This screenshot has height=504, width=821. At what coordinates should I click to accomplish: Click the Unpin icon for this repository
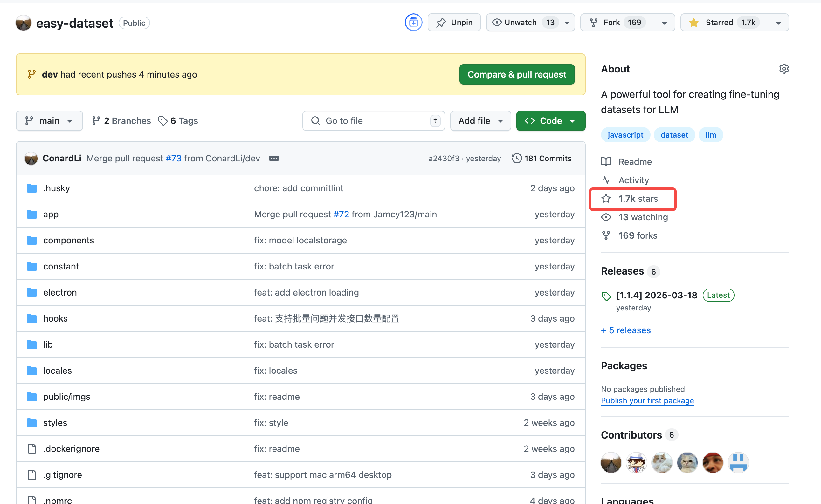[x=442, y=22]
